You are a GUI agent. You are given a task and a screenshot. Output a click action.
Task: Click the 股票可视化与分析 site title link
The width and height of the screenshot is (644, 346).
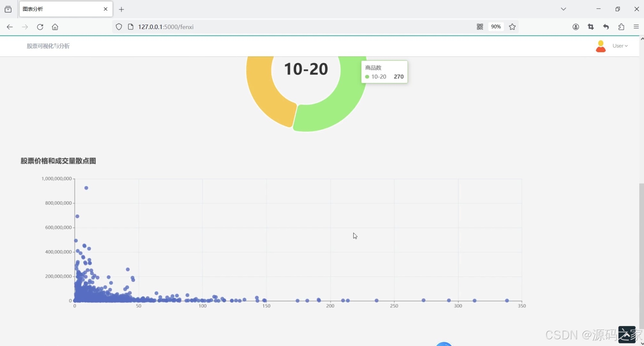point(48,46)
